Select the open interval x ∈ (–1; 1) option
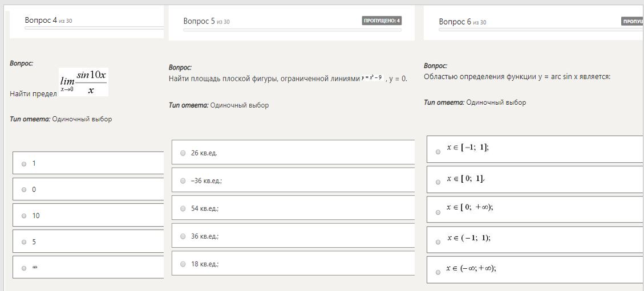 [x=438, y=242]
